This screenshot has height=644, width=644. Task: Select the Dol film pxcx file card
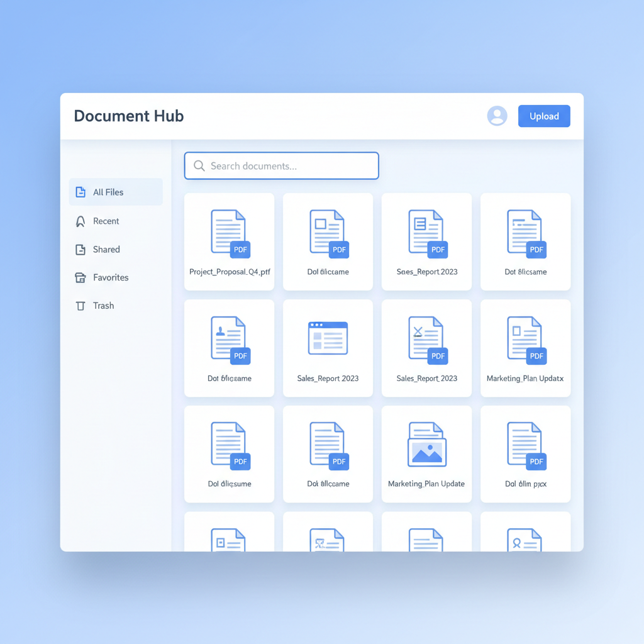tap(525, 454)
